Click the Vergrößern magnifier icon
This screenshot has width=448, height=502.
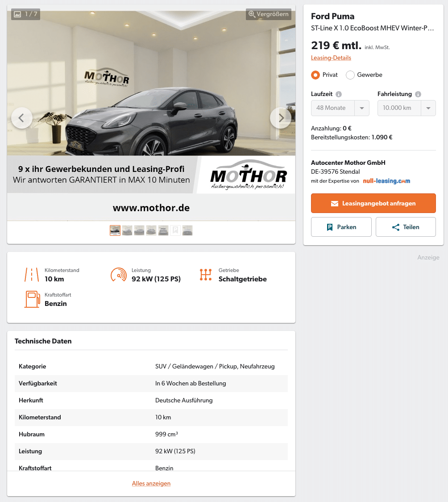[252, 14]
